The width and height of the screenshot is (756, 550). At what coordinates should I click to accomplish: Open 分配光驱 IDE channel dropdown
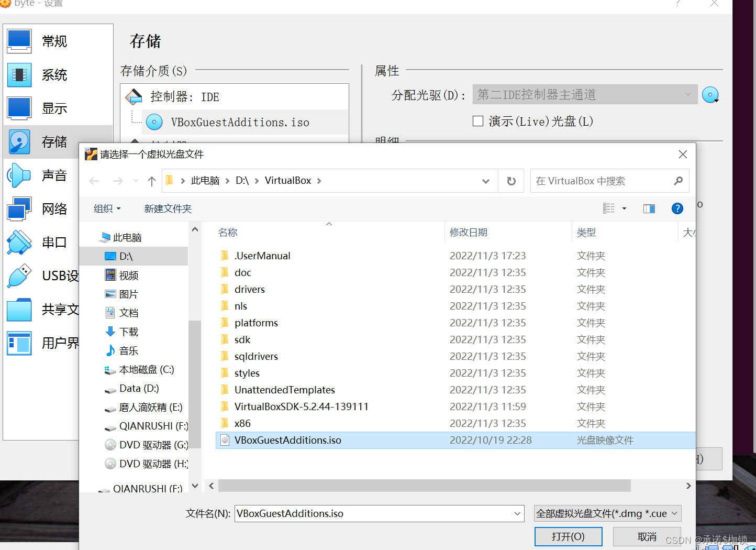(x=585, y=95)
